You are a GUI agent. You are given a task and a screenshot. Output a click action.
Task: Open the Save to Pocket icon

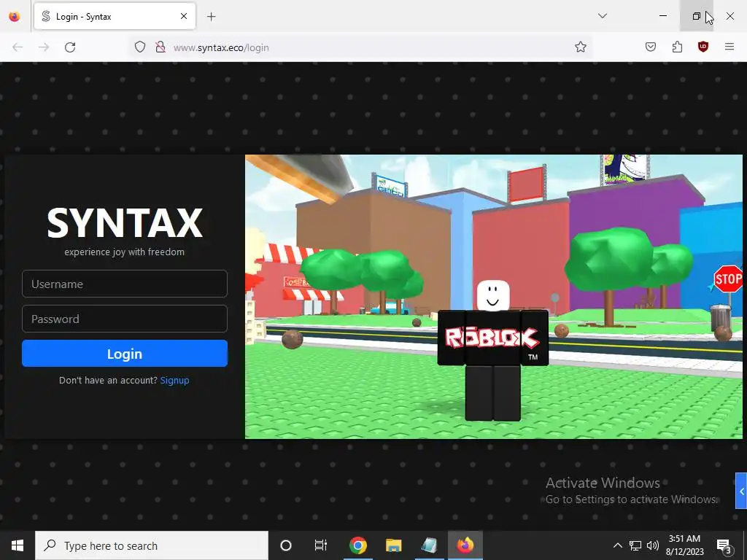tap(651, 47)
